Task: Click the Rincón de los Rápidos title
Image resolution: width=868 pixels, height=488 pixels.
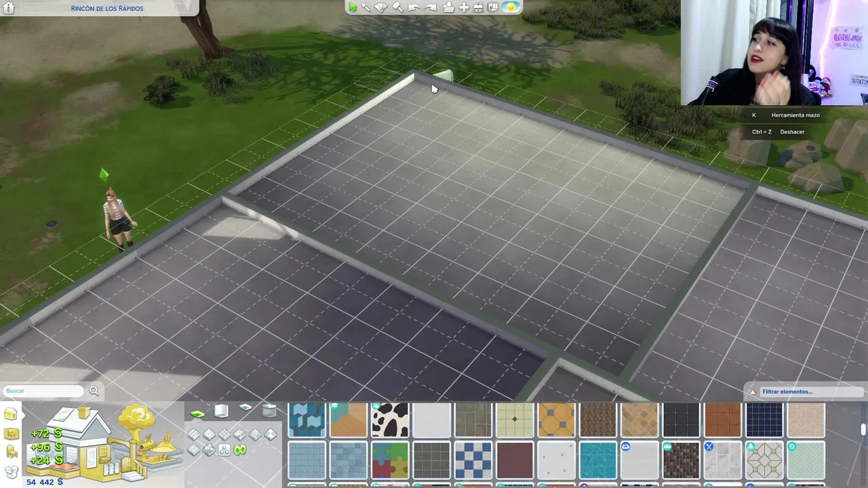Action: pyautogui.click(x=107, y=9)
